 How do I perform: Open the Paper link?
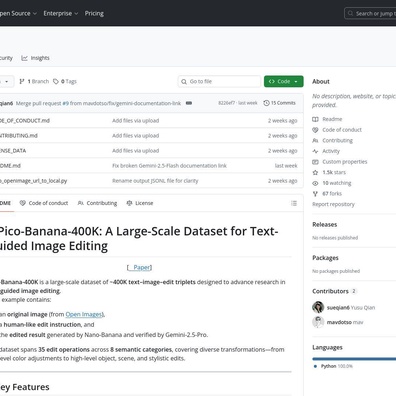[141, 267]
